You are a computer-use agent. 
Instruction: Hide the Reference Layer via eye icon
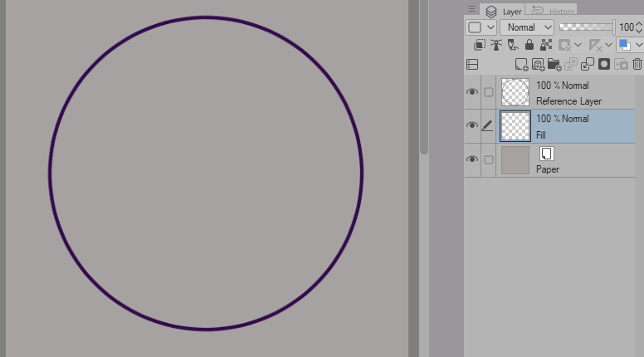point(472,91)
